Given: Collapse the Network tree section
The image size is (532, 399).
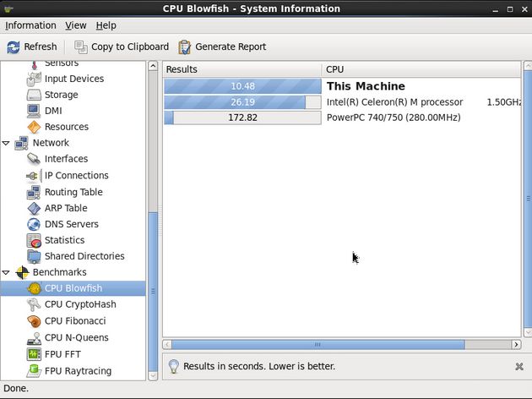Looking at the screenshot, I should (x=6, y=143).
